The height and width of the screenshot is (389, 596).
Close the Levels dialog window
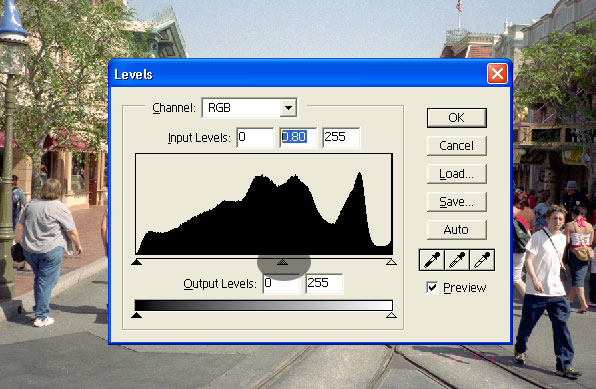(497, 73)
